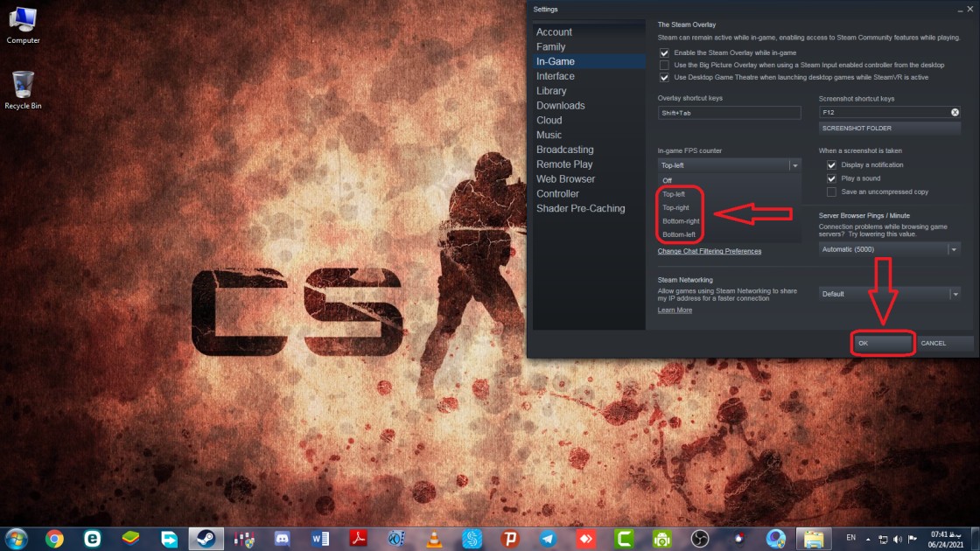The width and height of the screenshot is (980, 551).
Task: Open Server Browser Pings Automatic (5000) dropdown
Action: click(889, 249)
